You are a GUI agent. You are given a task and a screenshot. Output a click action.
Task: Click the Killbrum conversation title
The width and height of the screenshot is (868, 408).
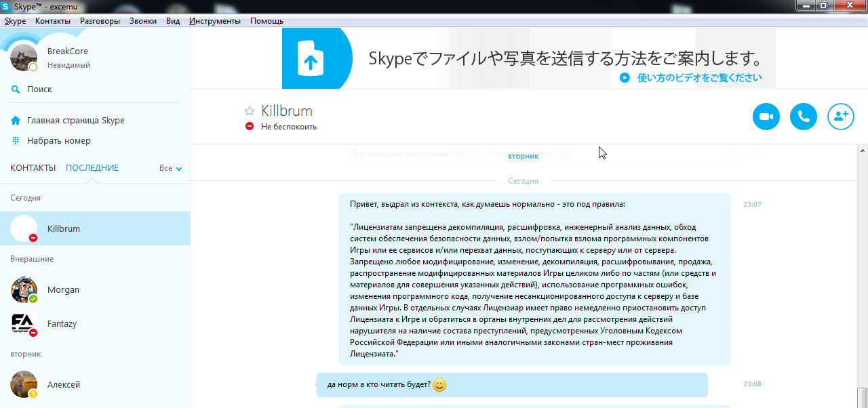(x=287, y=111)
